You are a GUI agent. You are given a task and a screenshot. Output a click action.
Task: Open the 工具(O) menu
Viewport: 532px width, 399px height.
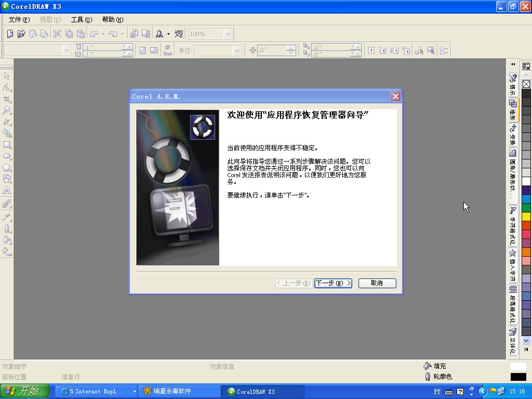pos(82,20)
